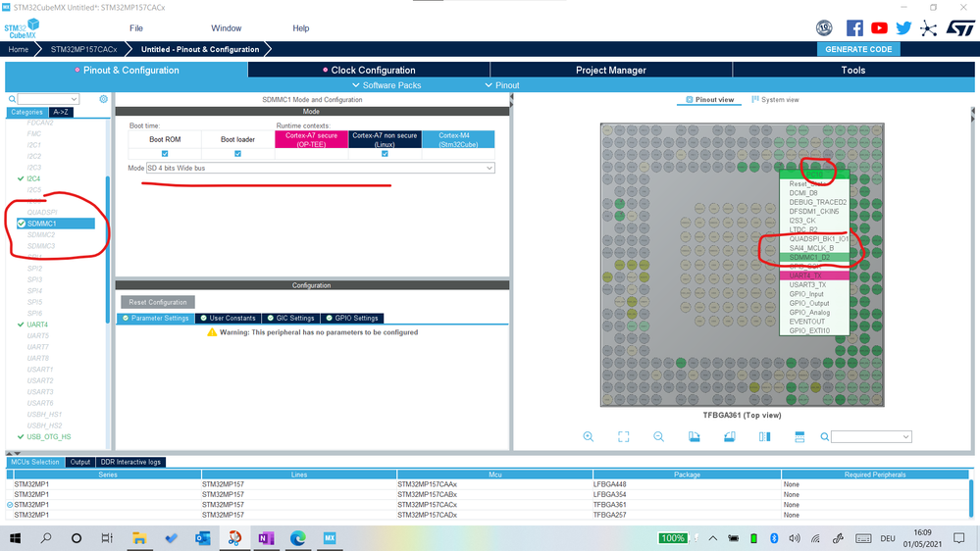Open the DDR Interactive logs tab
Image resolution: width=980 pixels, height=551 pixels.
tap(130, 463)
